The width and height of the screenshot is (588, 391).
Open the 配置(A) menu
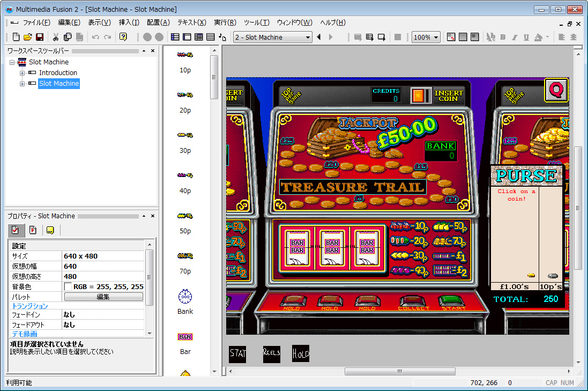click(158, 23)
